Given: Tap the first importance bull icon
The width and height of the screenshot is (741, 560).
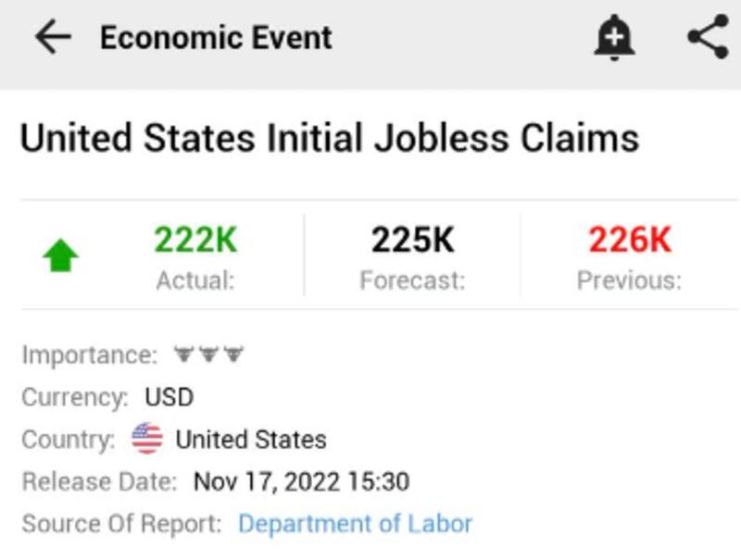Looking at the screenshot, I should pyautogui.click(x=183, y=355).
